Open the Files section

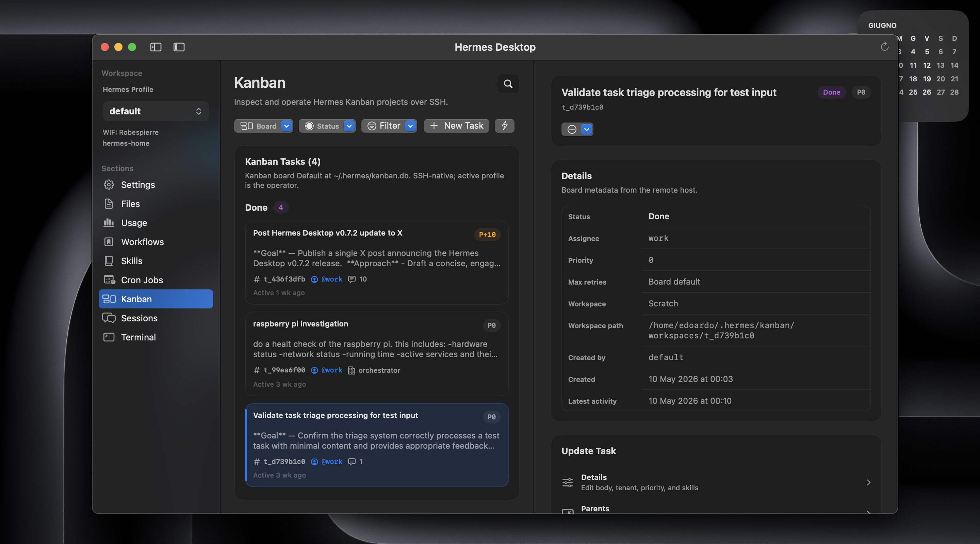coord(156,204)
